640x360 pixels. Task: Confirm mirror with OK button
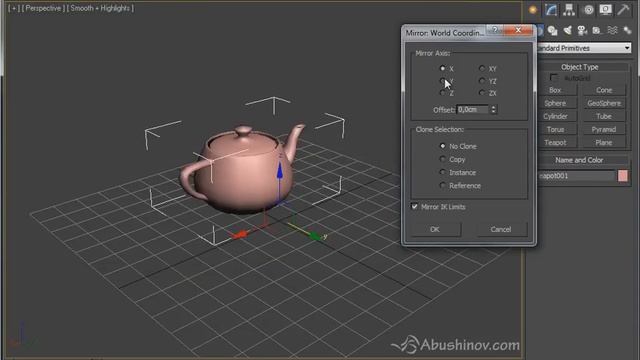435,229
